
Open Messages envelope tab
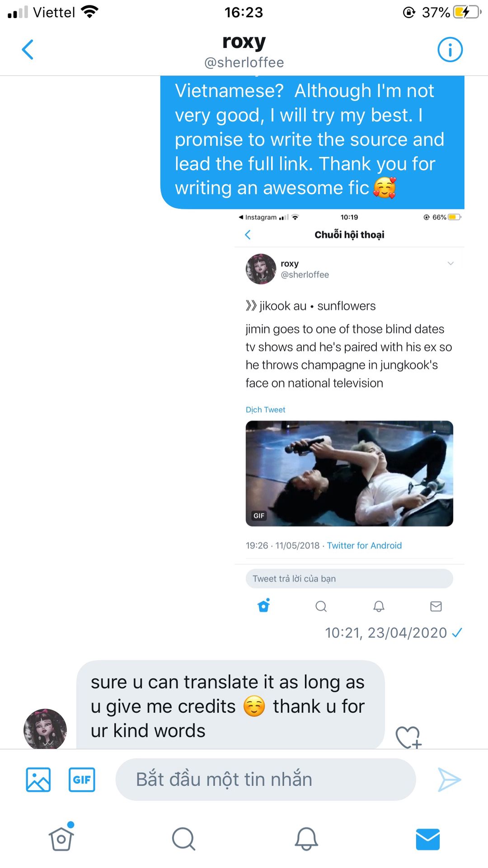tap(427, 839)
